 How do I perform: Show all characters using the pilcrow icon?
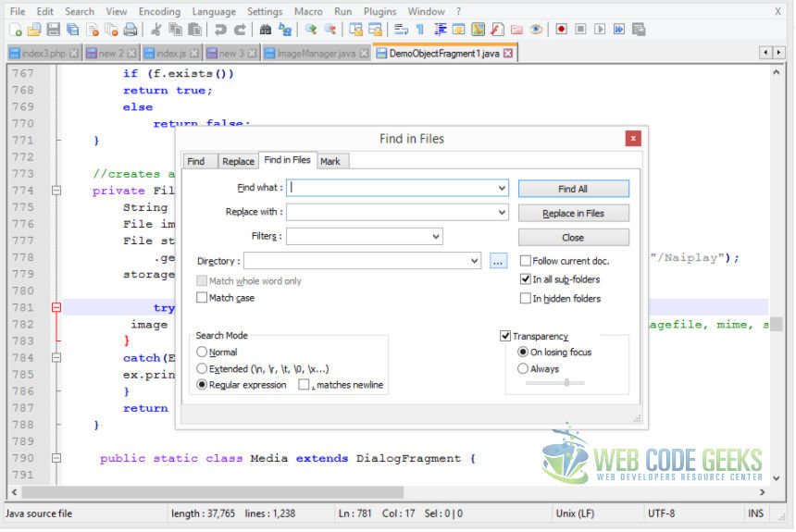(x=420, y=30)
